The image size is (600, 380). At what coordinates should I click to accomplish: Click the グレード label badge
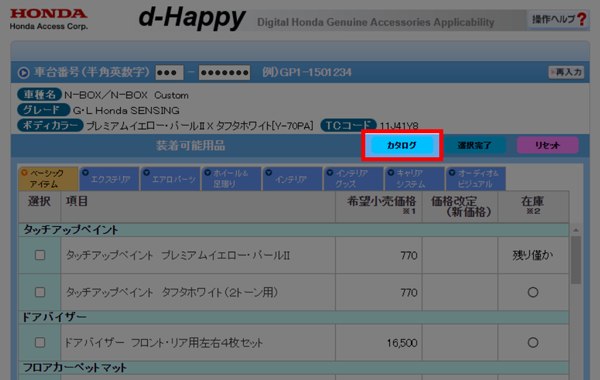(x=43, y=110)
